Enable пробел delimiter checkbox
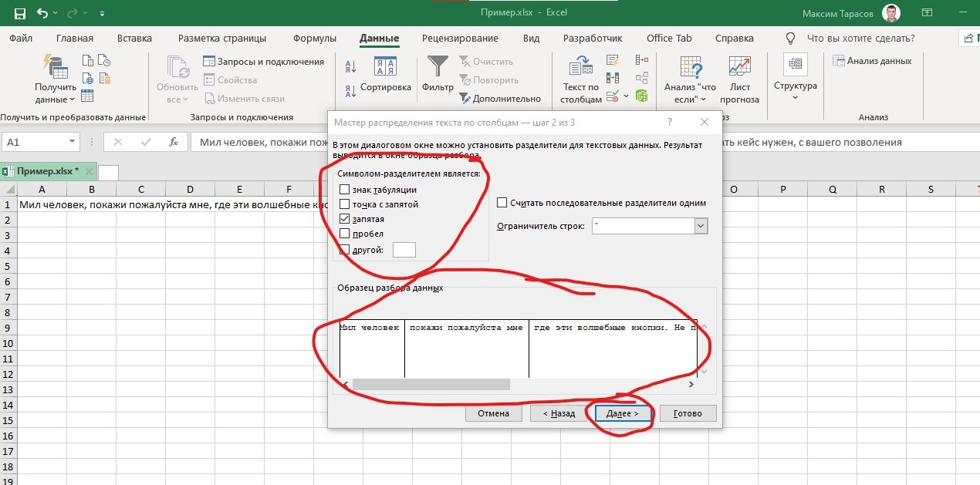Viewport: 980px width, 485px height. click(345, 234)
